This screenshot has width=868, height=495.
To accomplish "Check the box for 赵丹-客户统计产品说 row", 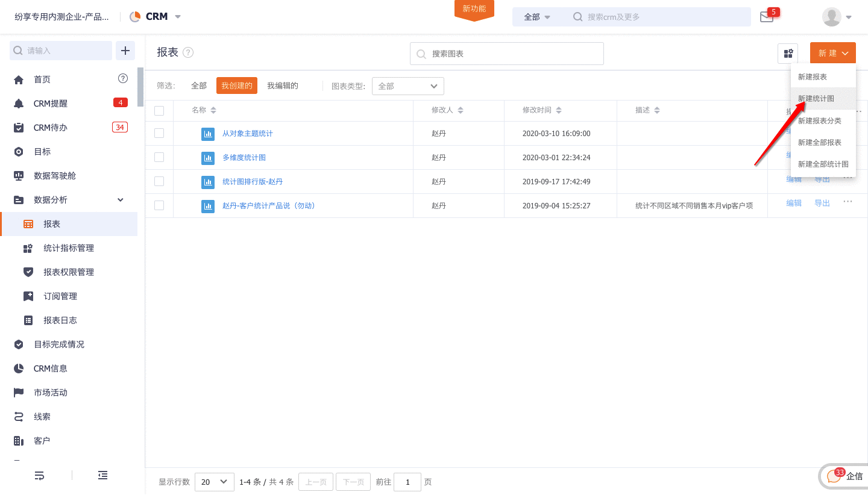I will point(159,205).
